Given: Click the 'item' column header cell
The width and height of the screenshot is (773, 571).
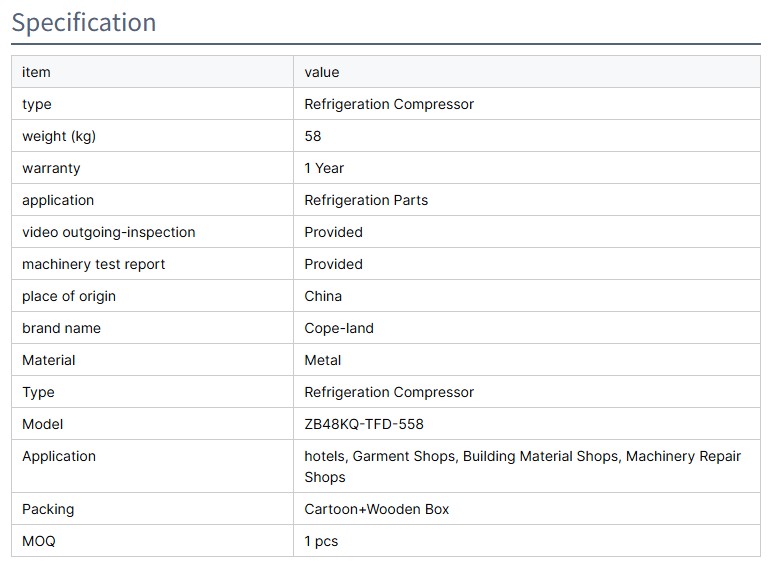Looking at the screenshot, I should [36, 72].
